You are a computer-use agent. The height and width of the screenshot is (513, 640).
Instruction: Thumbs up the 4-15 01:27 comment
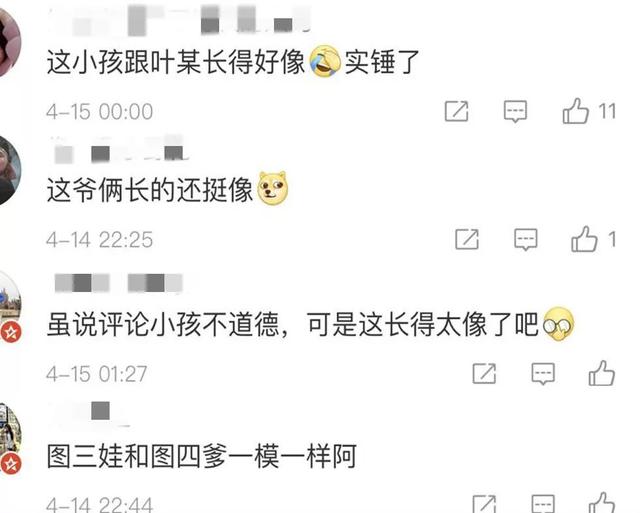coord(602,373)
